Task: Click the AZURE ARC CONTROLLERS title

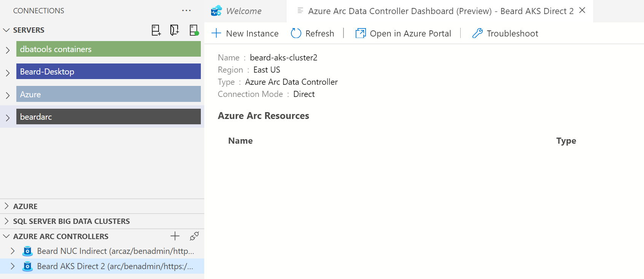Action: (x=61, y=236)
